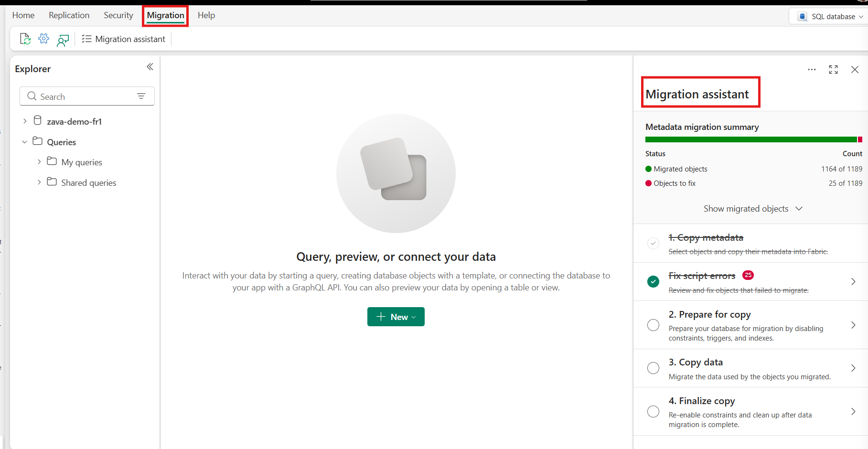Click the feedback person icon in toolbar
The width and height of the screenshot is (868, 449).
[x=63, y=40]
